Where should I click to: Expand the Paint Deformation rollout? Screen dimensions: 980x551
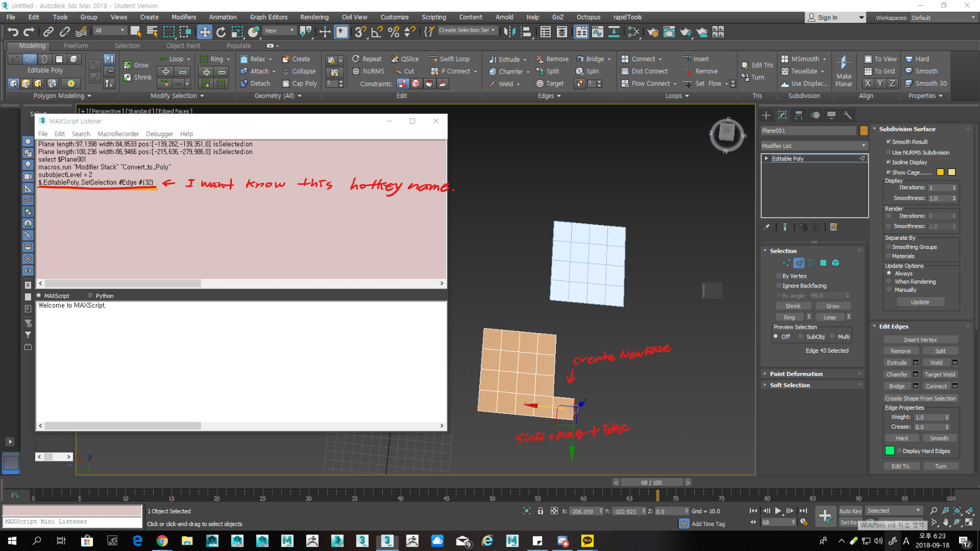[x=796, y=374]
